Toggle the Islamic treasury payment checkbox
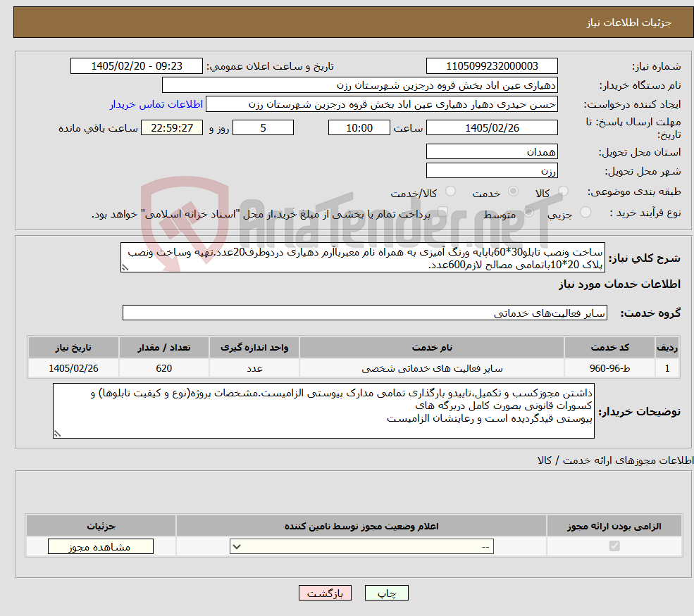 pyautogui.click(x=442, y=213)
